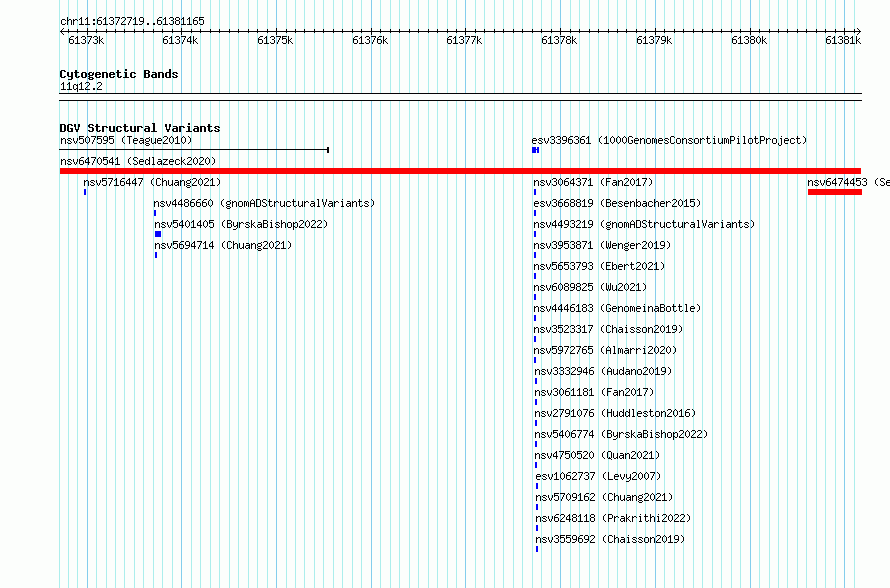Screen dimensions: 890x588
Task: Click the blue marker under nsv5972765
Action: coord(535,360)
